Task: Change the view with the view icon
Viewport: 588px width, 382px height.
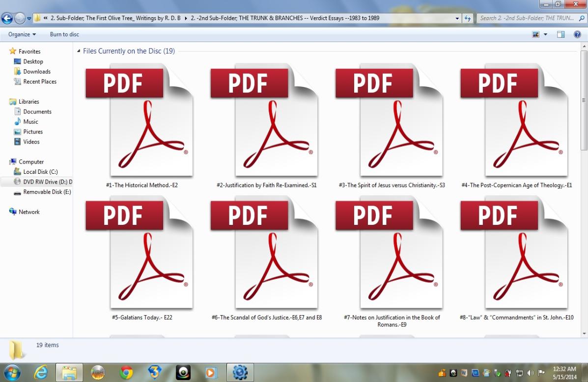Action: (535, 34)
